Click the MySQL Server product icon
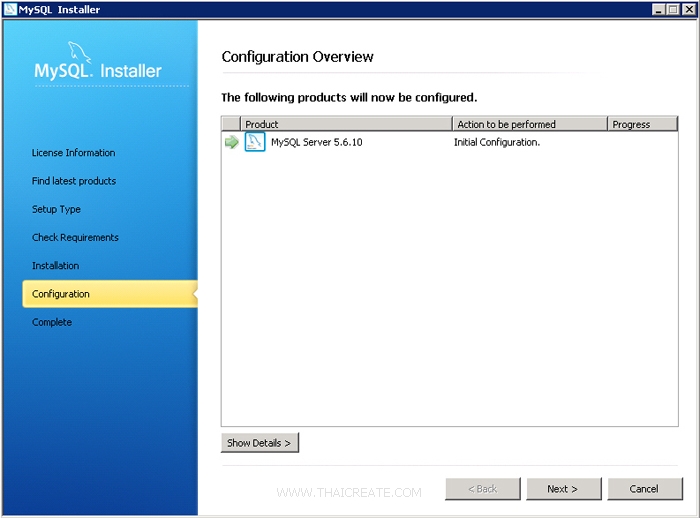The width and height of the screenshot is (700, 518). pyautogui.click(x=255, y=142)
